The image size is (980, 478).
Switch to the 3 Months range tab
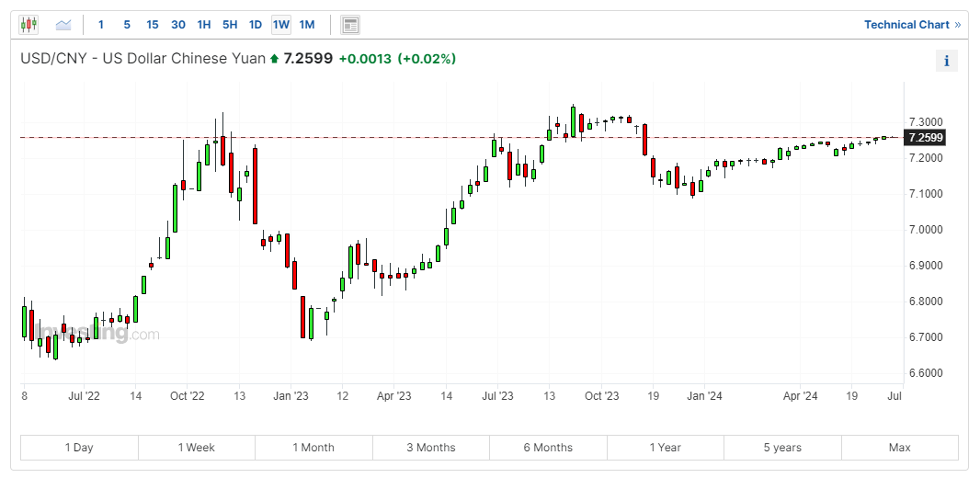click(x=431, y=448)
